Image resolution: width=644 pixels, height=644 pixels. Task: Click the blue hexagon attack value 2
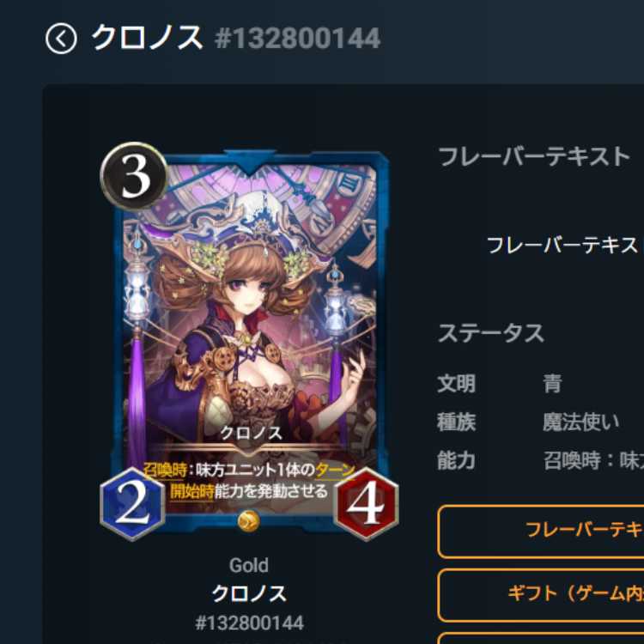tap(132, 504)
